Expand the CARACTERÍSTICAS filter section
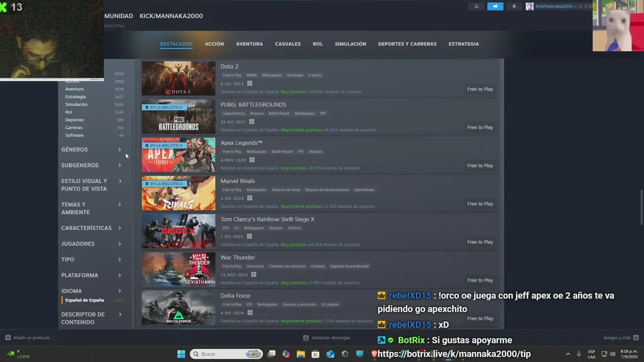 tap(91, 228)
